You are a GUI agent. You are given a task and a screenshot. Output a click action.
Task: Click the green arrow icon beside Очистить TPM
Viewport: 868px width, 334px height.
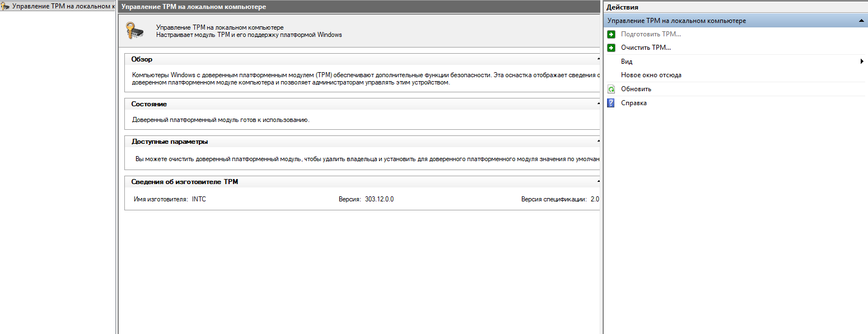point(611,48)
